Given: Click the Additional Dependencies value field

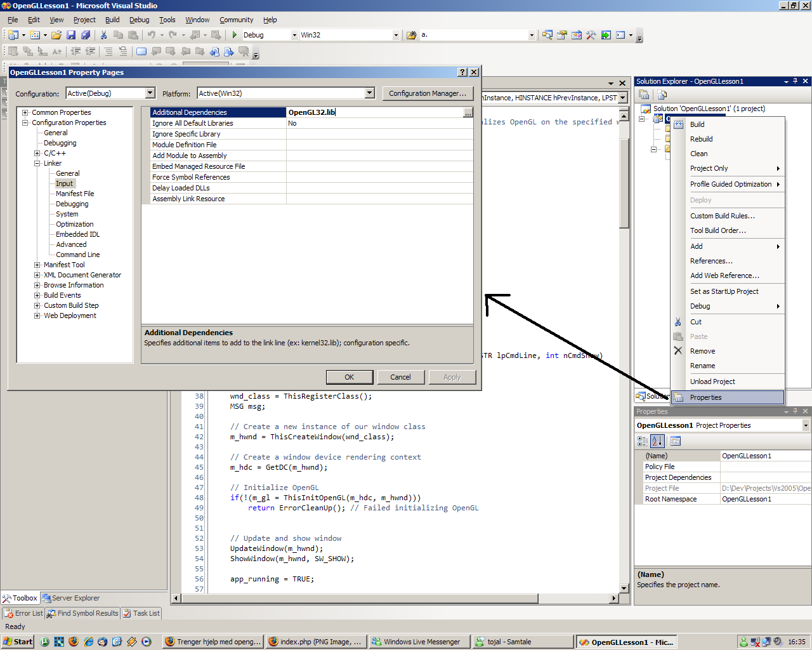Looking at the screenshot, I should (375, 112).
